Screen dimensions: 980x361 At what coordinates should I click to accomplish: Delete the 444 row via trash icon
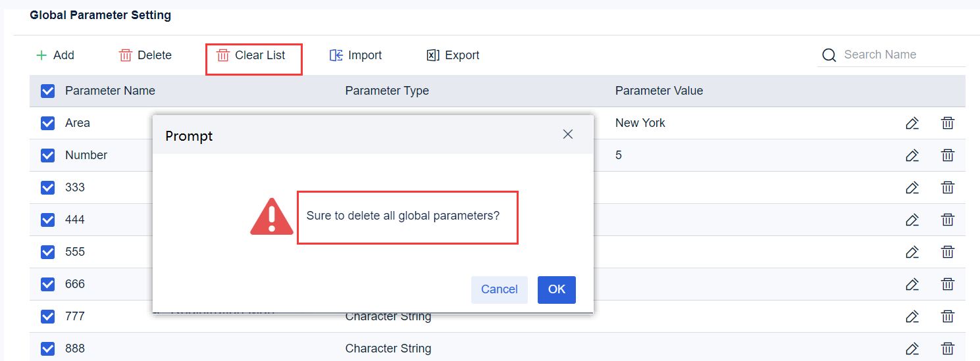point(948,220)
